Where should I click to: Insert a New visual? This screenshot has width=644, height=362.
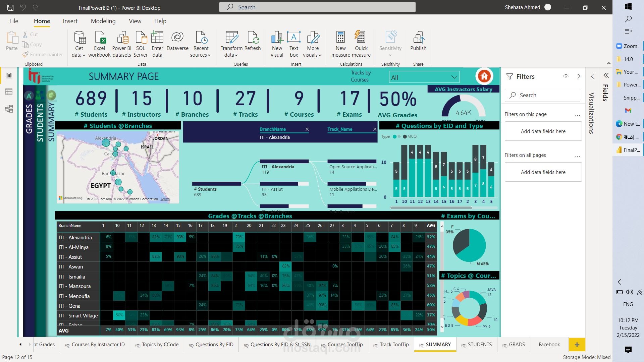(277, 44)
